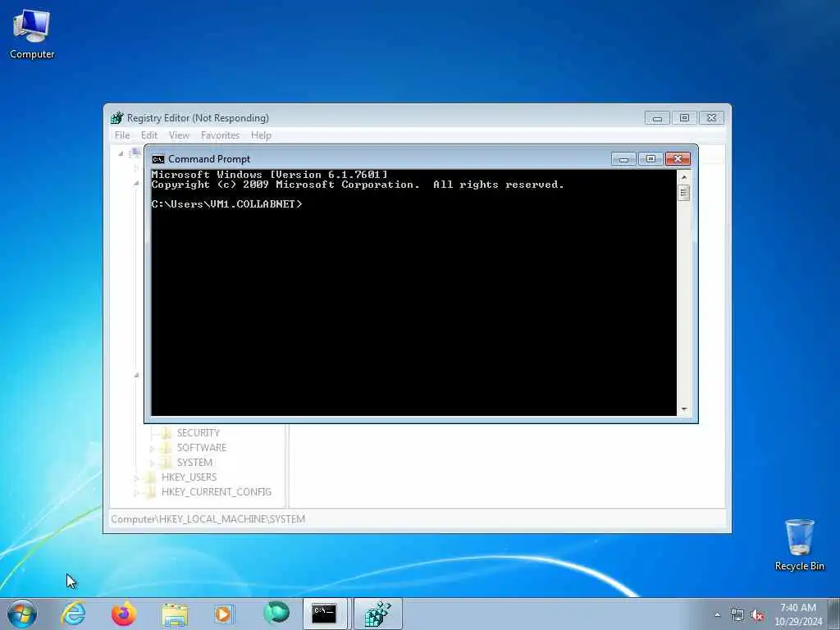
Task: Click the network status tray icon
Action: (737, 614)
